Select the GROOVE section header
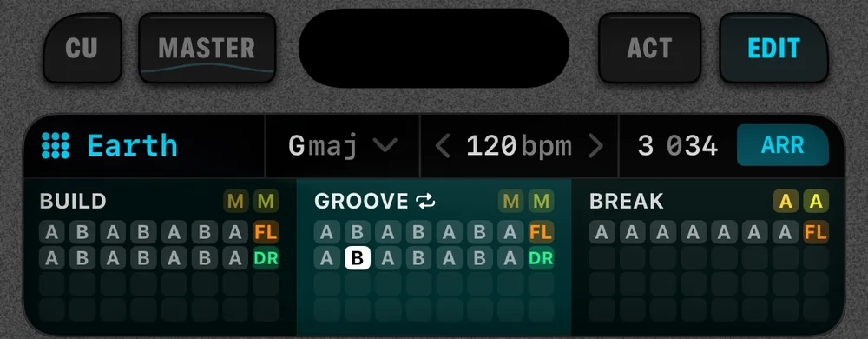This screenshot has width=868, height=339. coord(361,201)
